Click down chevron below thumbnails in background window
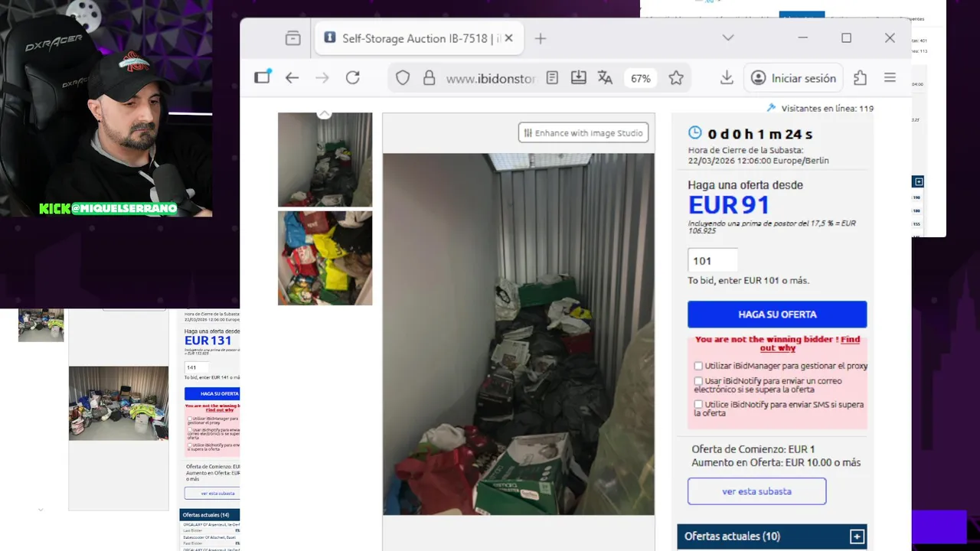This screenshot has height=551, width=980. pyautogui.click(x=41, y=510)
